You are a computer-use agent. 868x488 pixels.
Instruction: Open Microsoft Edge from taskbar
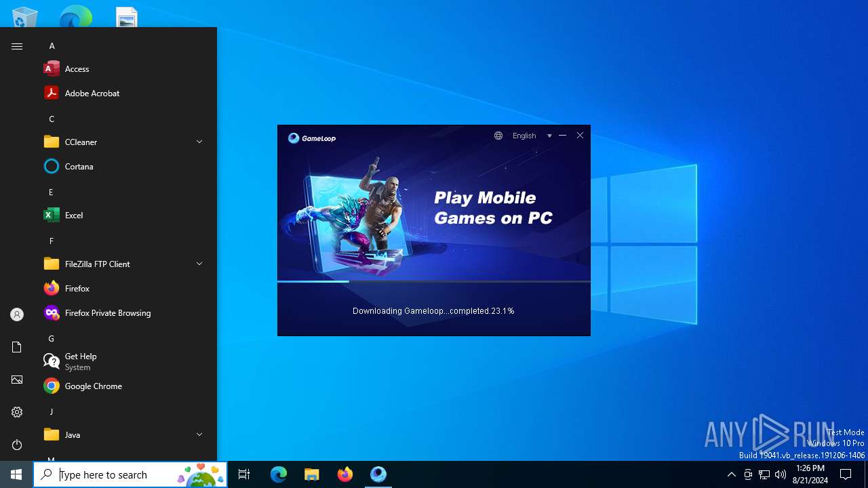[x=279, y=474]
